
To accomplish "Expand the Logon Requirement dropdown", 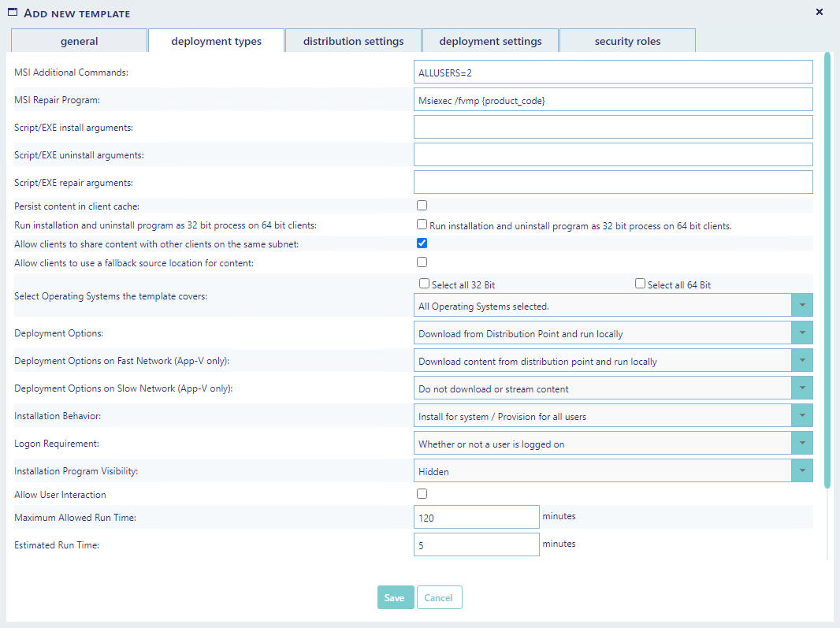I will pos(801,444).
